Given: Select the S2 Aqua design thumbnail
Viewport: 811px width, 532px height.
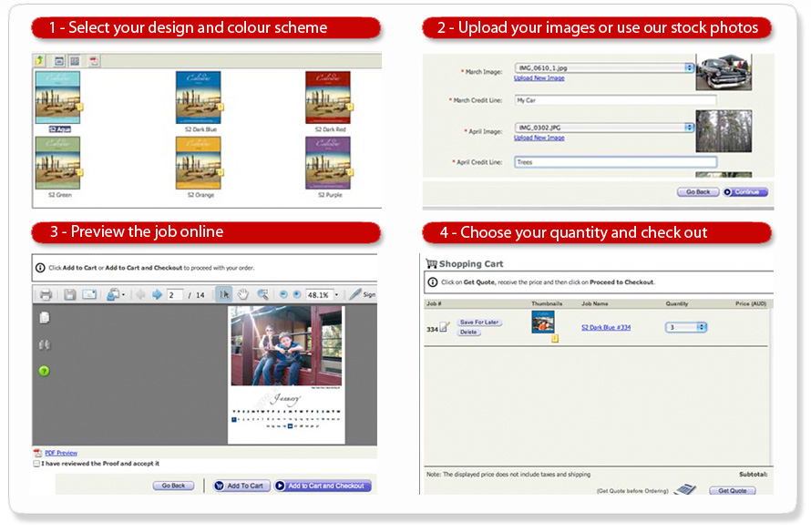Looking at the screenshot, I should [58, 97].
